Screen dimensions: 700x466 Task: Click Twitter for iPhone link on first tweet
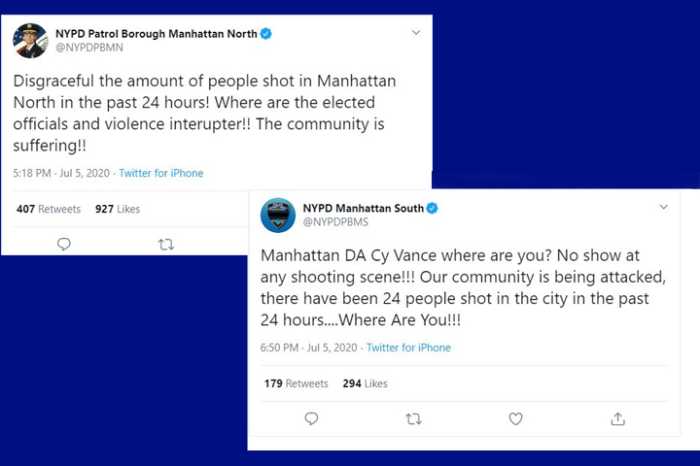[x=161, y=173]
